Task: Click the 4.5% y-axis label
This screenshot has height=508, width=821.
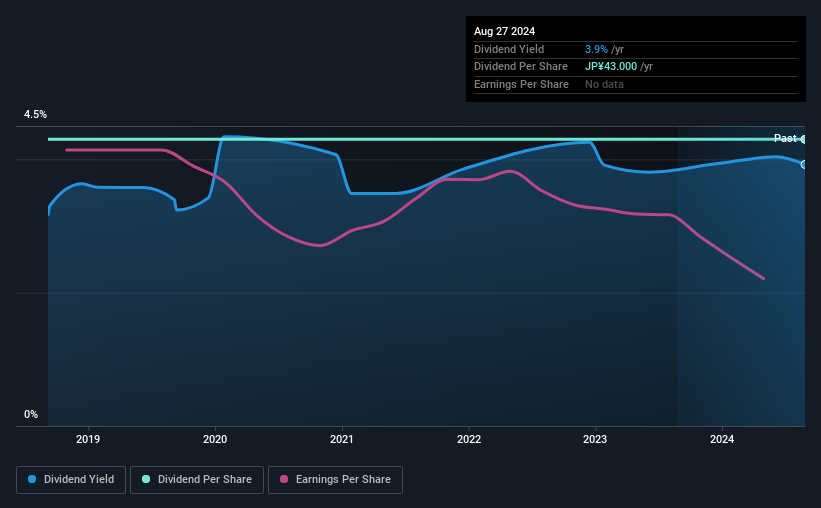Action: tap(35, 114)
